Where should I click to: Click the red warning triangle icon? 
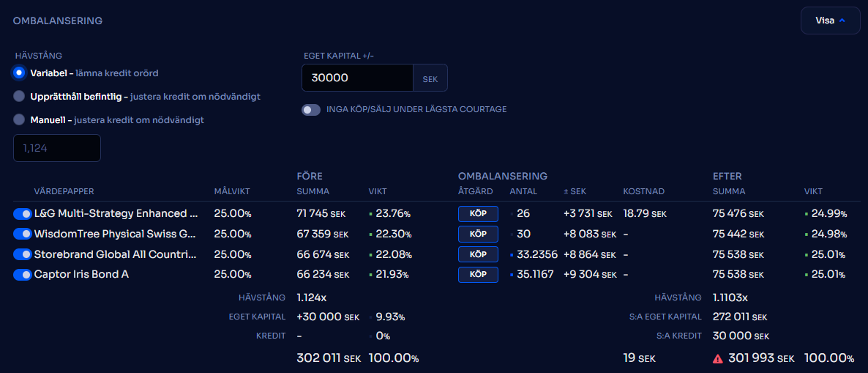718,359
